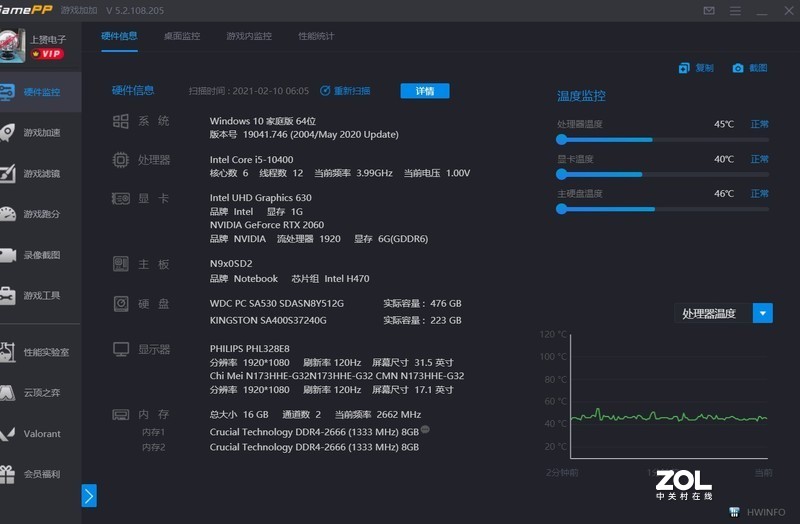Open 云顶之弈 sidebar icon
Viewport: 800px width, 524px height.
click(8, 392)
